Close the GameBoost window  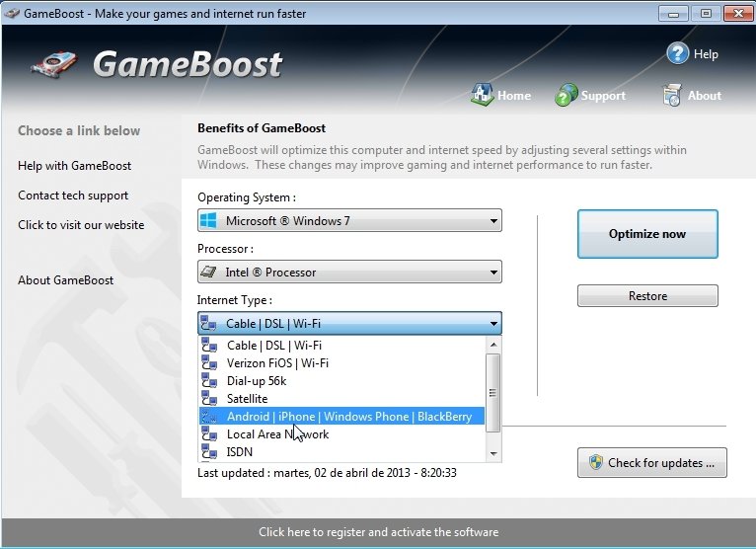tap(738, 14)
